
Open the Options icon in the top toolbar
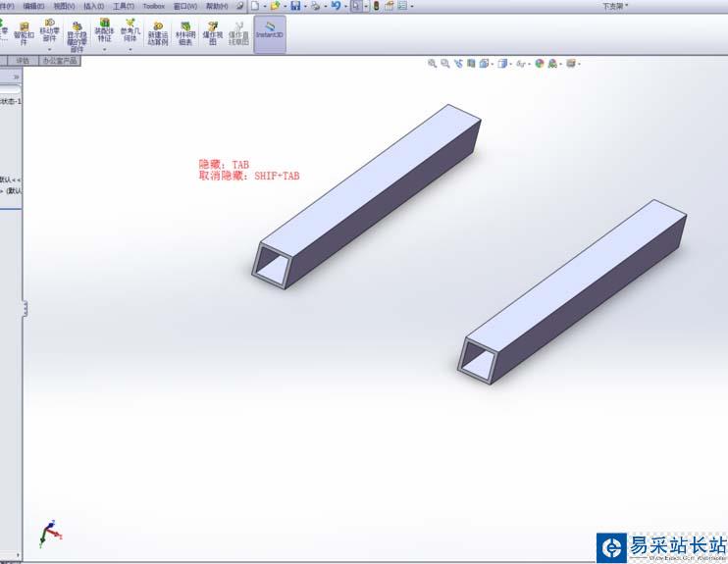402,6
